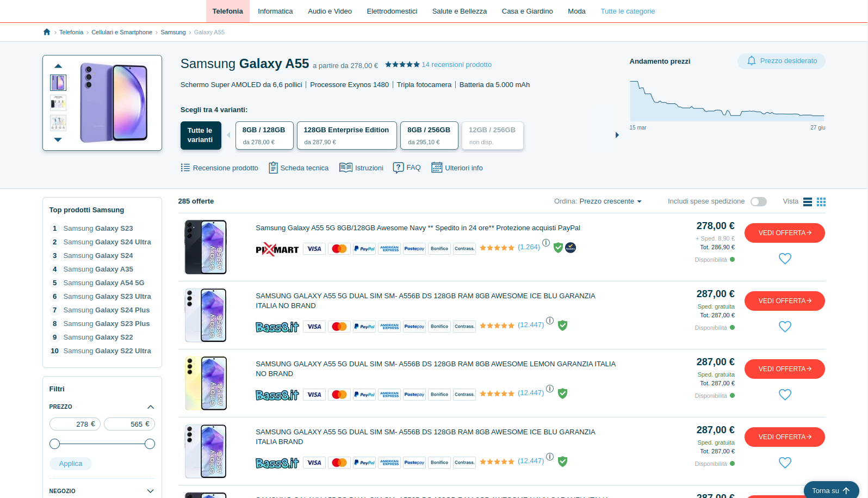Image resolution: width=868 pixels, height=498 pixels.
Task: Save the PixMart offer with heart icon
Action: coord(785,259)
